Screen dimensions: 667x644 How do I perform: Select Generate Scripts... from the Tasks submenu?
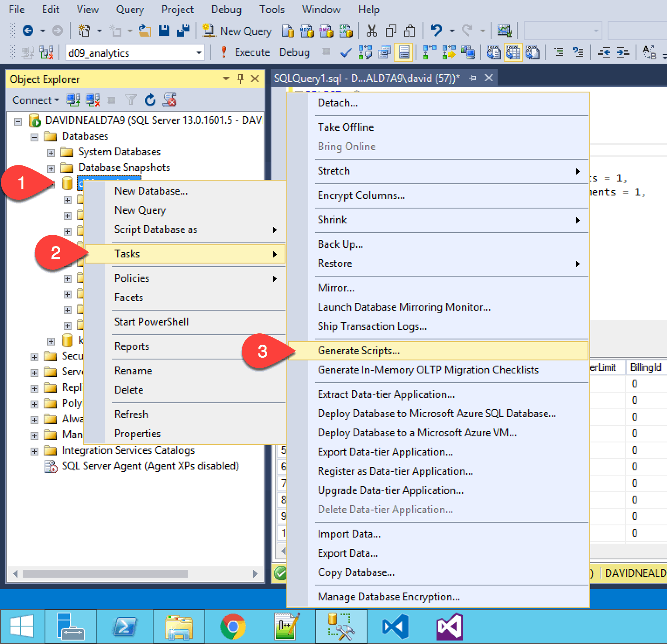pyautogui.click(x=438, y=351)
